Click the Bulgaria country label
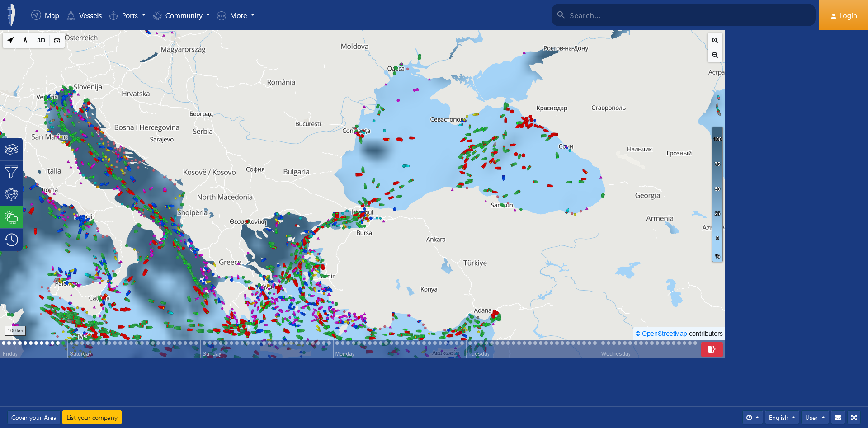Viewport: 868px width, 428px height. click(x=296, y=172)
